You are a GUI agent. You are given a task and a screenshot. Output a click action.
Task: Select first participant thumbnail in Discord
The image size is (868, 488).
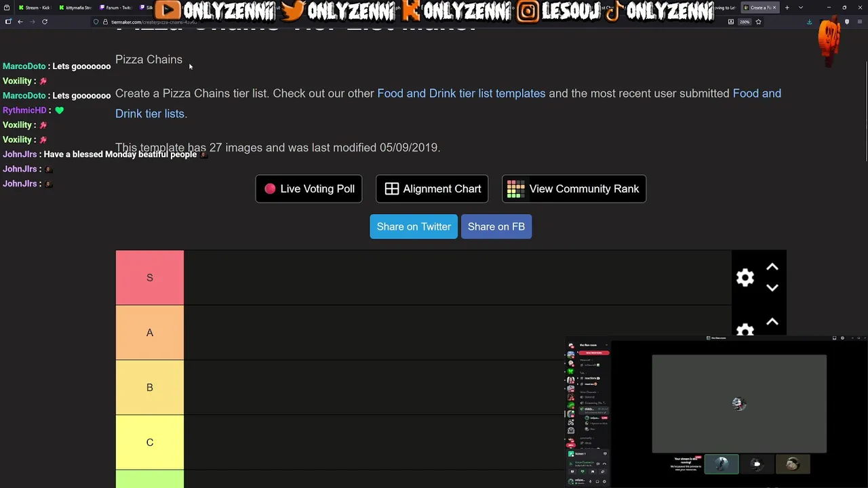coord(722,464)
